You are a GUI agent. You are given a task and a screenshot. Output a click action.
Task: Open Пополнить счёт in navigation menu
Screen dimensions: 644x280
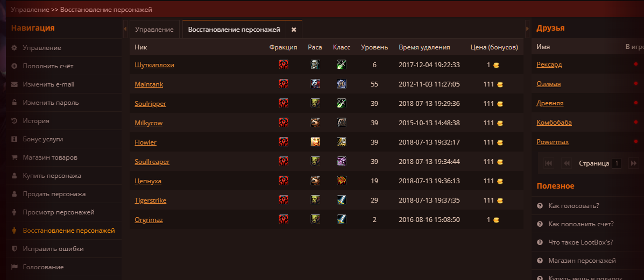(48, 66)
